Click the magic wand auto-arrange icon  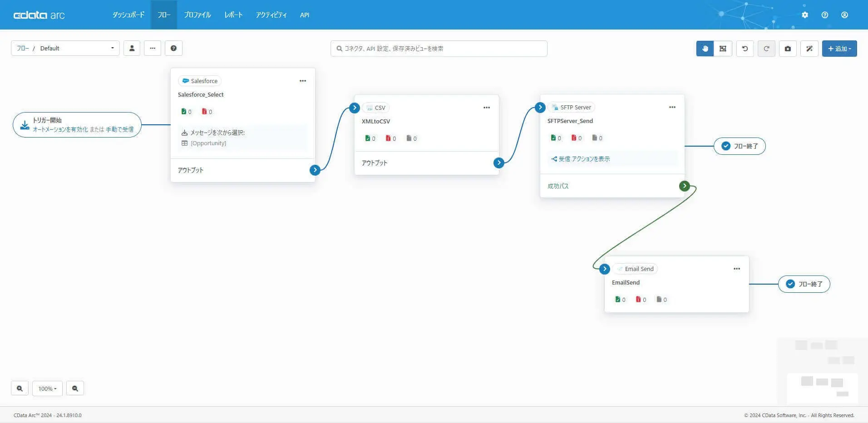[x=809, y=49]
